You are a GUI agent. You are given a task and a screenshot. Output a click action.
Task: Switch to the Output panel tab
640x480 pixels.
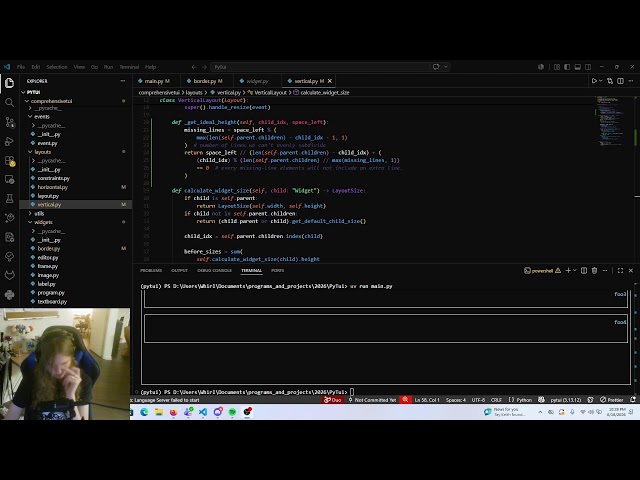coord(179,270)
